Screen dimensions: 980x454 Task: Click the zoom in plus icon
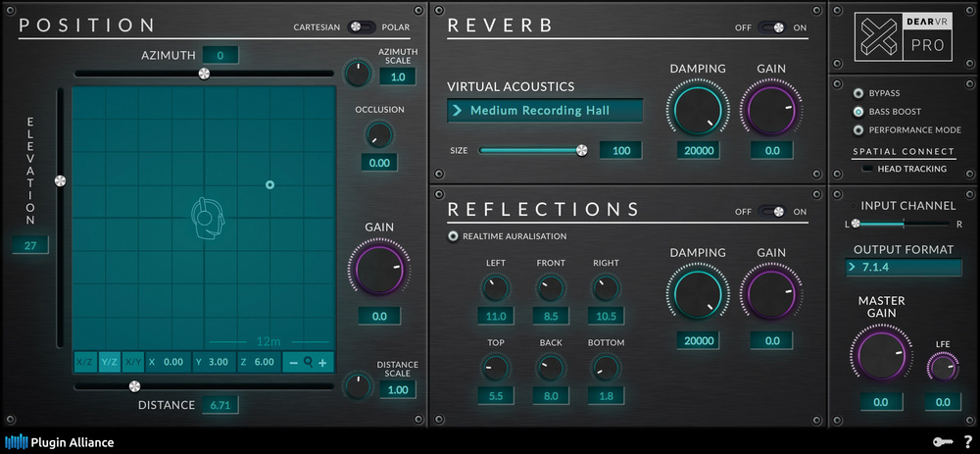point(322,363)
